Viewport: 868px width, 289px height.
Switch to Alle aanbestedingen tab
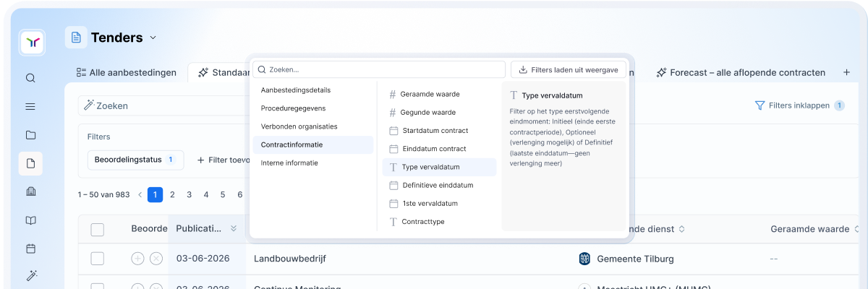click(x=127, y=72)
